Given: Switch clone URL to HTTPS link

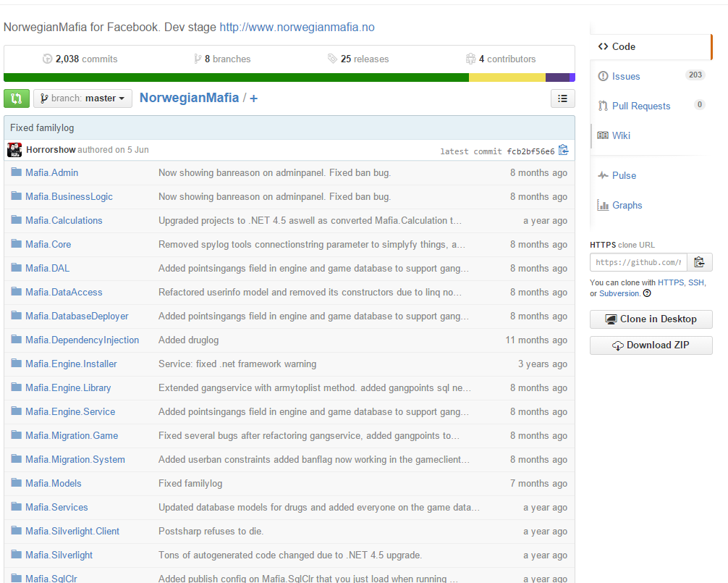Looking at the screenshot, I should (670, 282).
